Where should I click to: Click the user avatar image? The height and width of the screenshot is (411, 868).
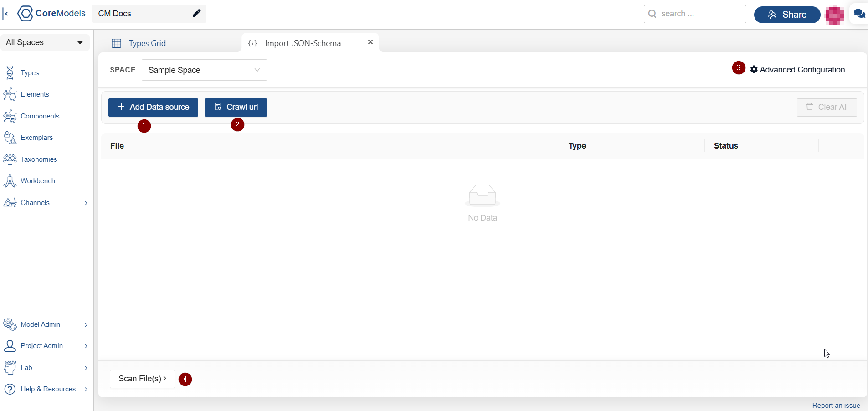point(834,15)
